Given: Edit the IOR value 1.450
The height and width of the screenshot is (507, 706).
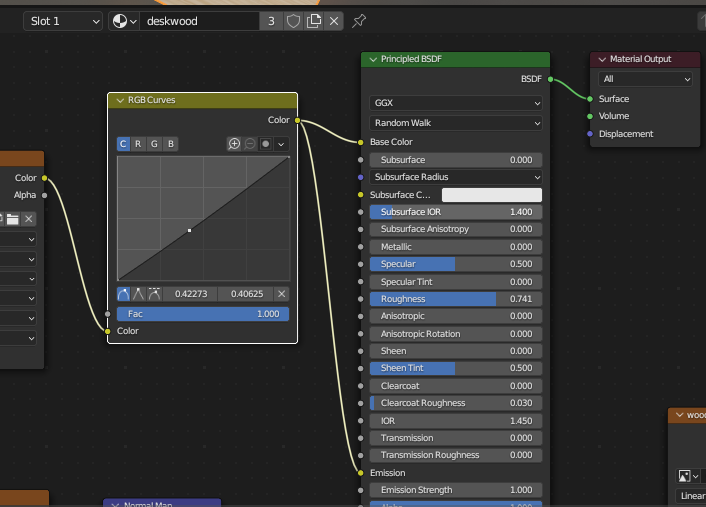Looking at the screenshot, I should click(456, 421).
